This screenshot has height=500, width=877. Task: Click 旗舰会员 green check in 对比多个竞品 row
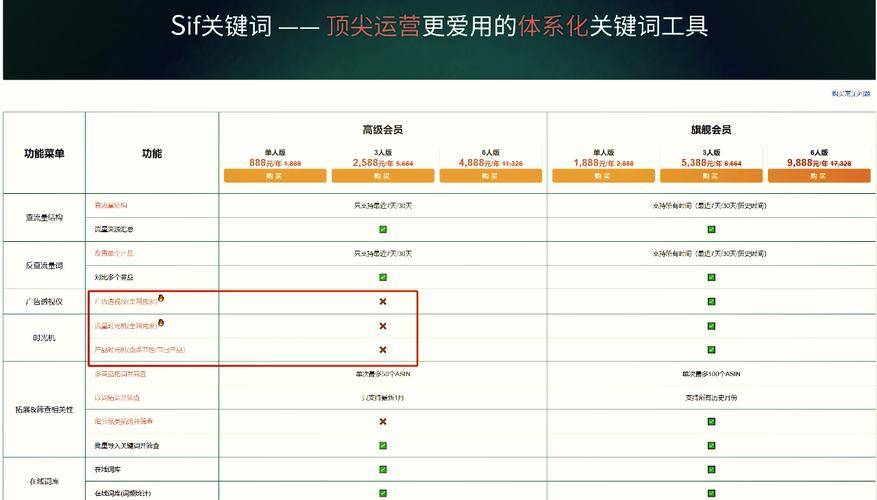pos(711,277)
